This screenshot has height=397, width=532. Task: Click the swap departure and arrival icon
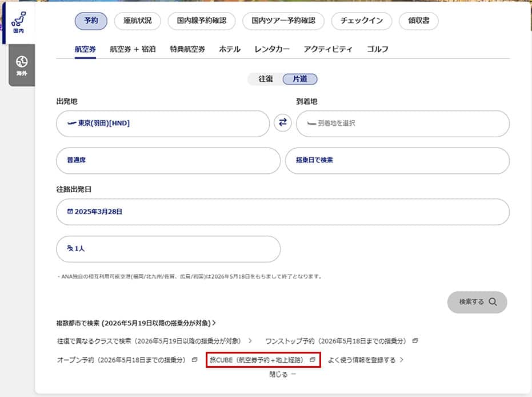283,123
